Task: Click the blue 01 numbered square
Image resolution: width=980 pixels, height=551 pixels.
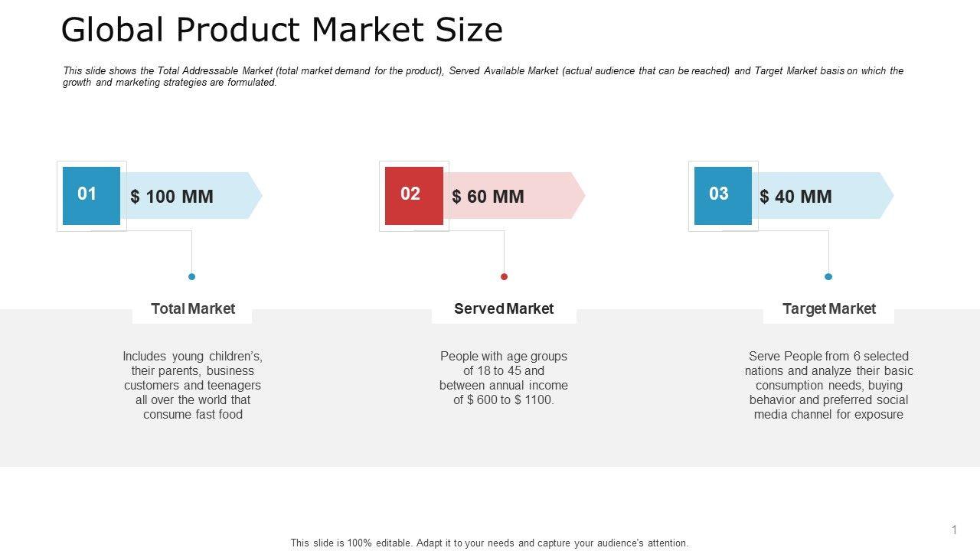Action: tap(91, 195)
